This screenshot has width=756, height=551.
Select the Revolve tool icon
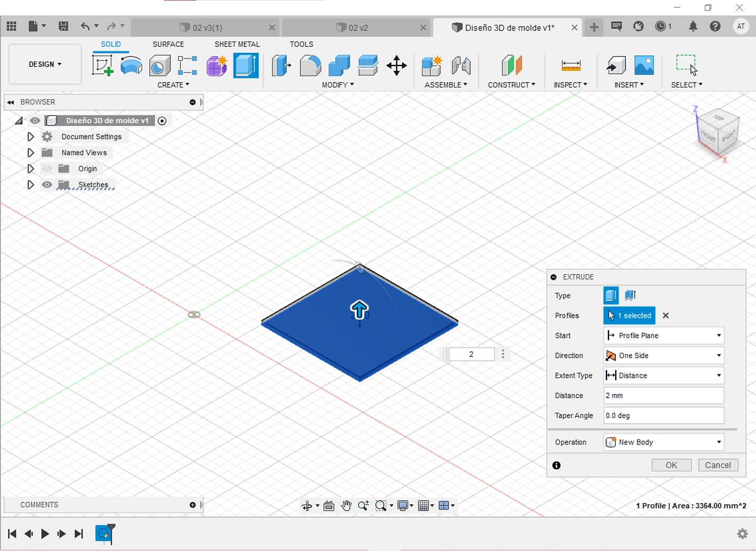coord(131,66)
